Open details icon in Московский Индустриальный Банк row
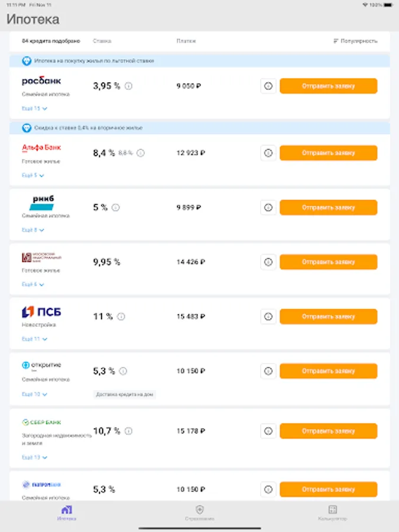 click(x=268, y=262)
